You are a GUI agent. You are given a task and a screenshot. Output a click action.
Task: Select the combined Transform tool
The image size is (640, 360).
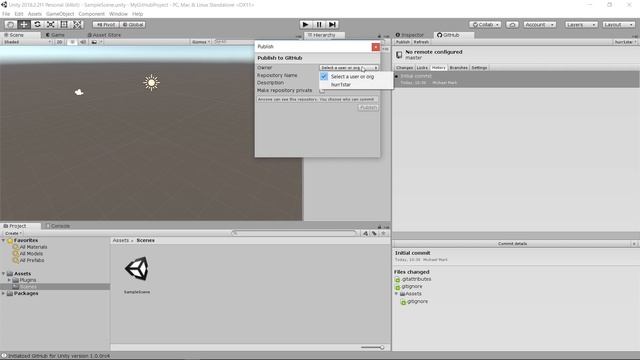78,24
